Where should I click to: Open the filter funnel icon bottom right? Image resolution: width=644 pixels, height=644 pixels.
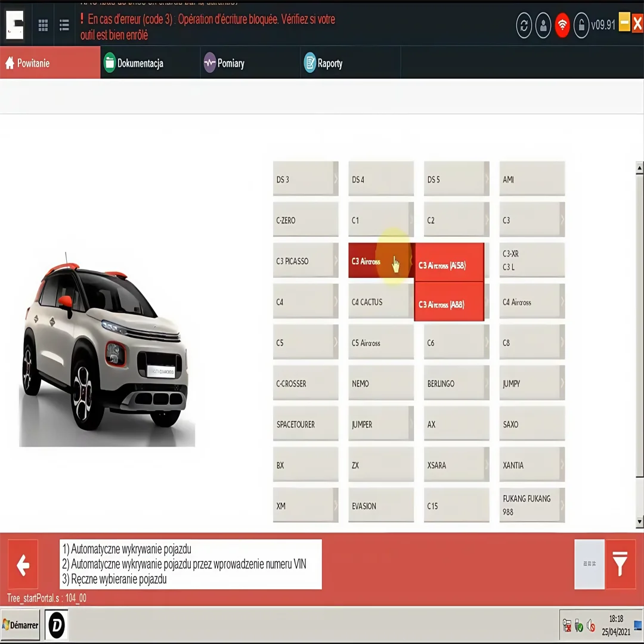pyautogui.click(x=621, y=564)
